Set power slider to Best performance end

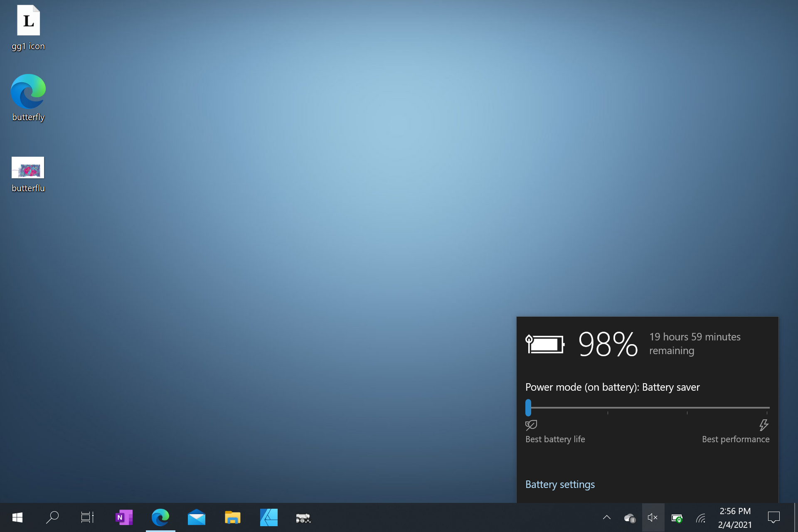pyautogui.click(x=767, y=408)
